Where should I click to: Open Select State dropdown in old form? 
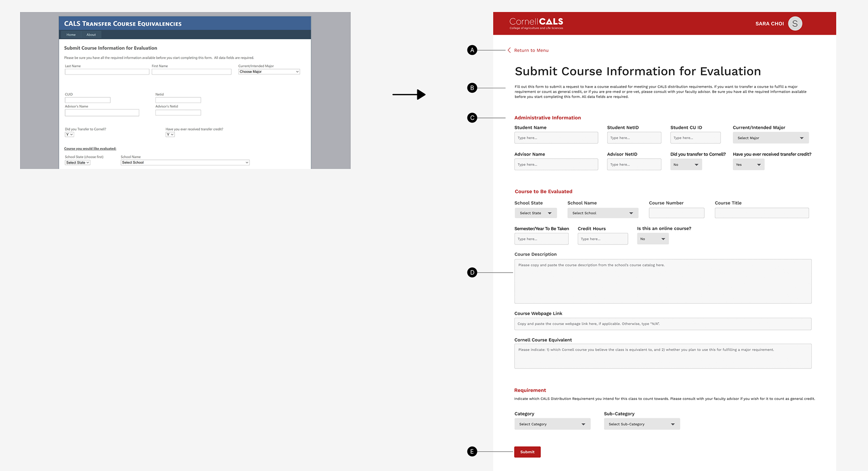[77, 163]
